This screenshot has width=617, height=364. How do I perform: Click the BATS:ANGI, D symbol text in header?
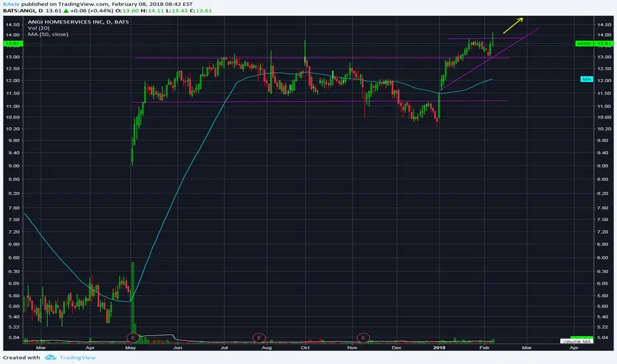coord(23,11)
